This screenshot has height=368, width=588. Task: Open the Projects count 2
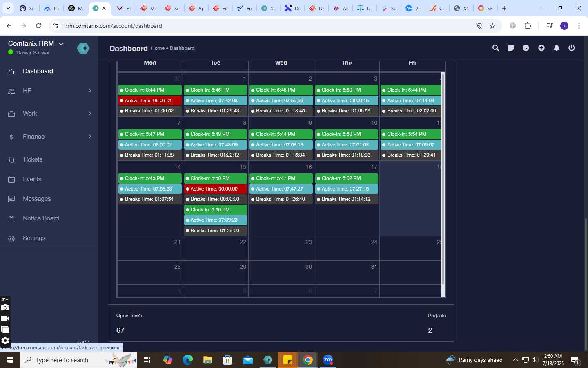[x=430, y=330]
